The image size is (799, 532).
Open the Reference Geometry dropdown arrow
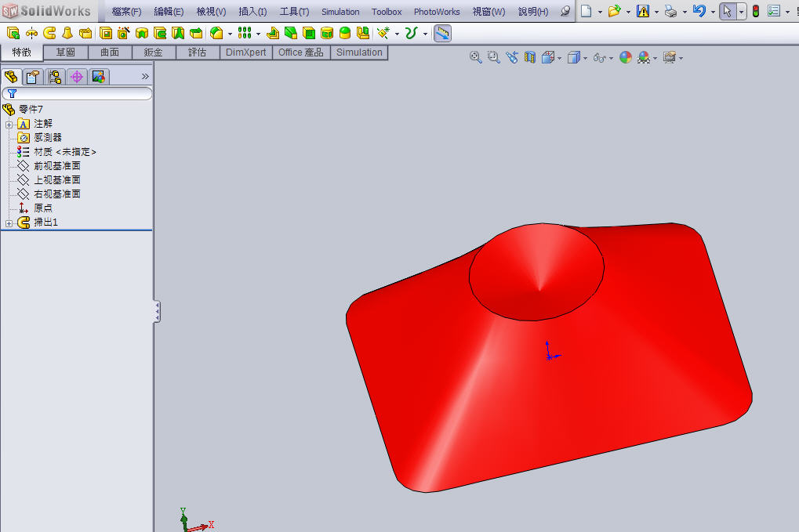397,34
